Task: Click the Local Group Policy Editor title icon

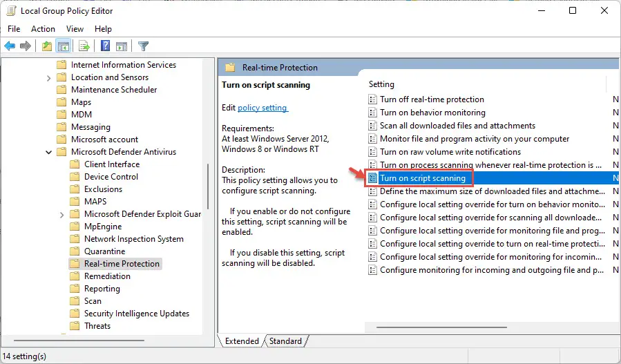Action: pos(12,10)
